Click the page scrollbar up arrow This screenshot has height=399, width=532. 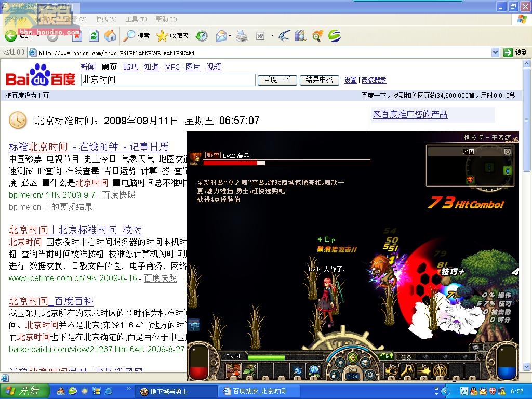[527, 63]
